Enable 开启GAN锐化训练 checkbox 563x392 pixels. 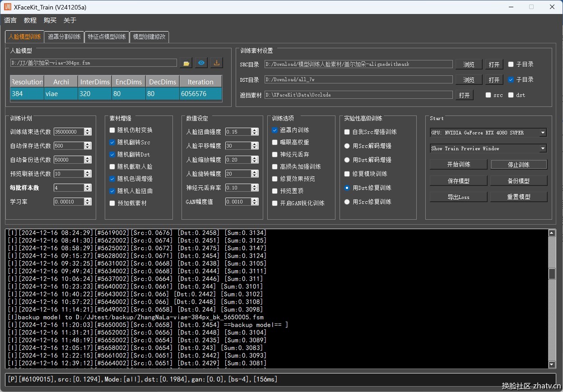pyautogui.click(x=275, y=203)
